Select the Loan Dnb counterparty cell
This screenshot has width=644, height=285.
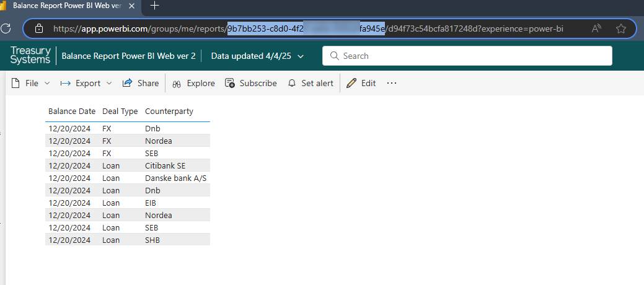pos(152,191)
